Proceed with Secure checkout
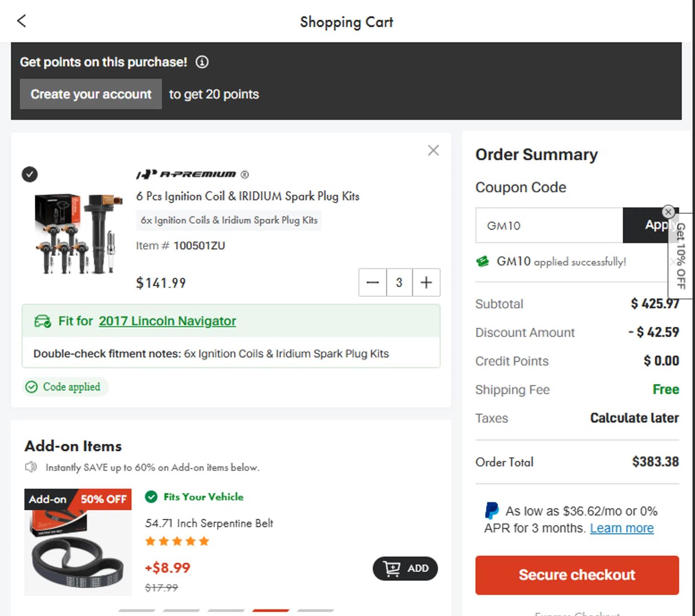Screen dimensions: 695x616 577,575
